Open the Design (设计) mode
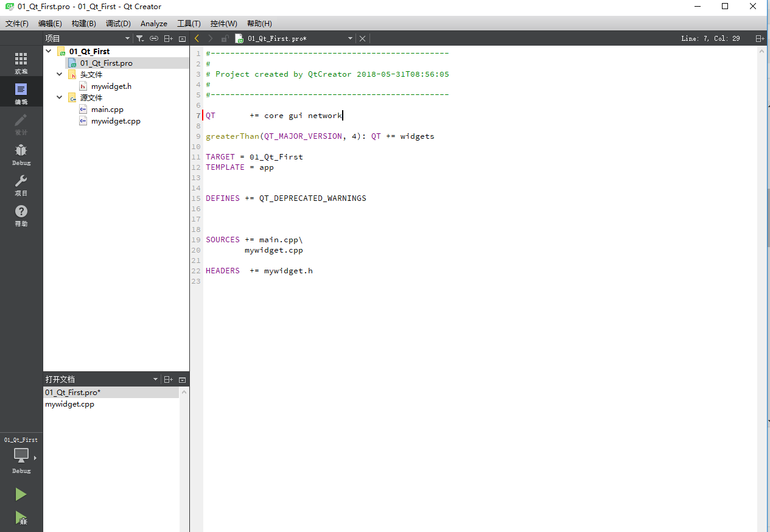Image resolution: width=770 pixels, height=532 pixels. [21, 124]
